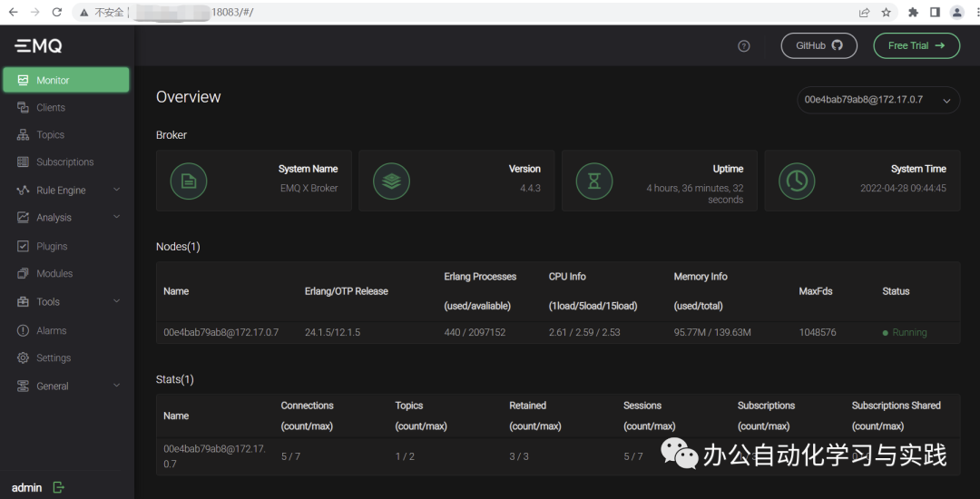Viewport: 980px width, 499px height.
Task: Open the Modules menu item
Action: (66, 274)
